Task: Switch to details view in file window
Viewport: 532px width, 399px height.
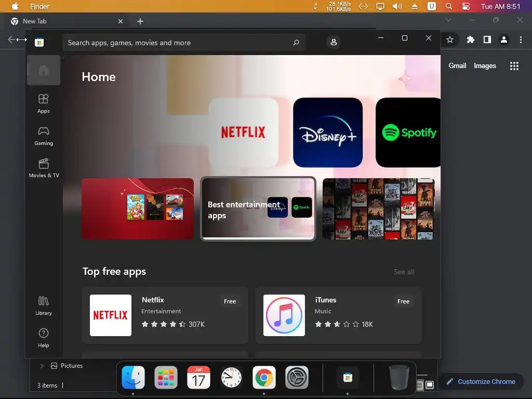Action: pos(420,385)
